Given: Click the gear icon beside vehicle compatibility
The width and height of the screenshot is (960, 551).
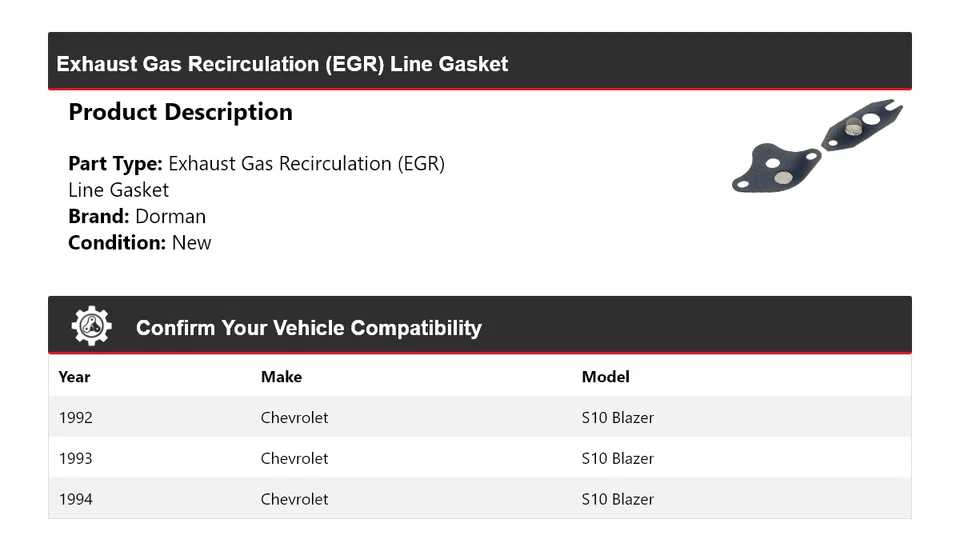Looking at the screenshot, I should tap(91, 327).
